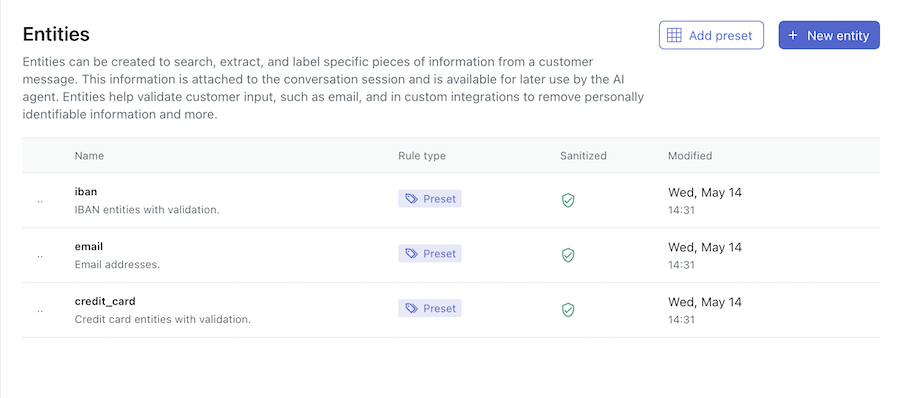Viewport: 899px width, 398px height.
Task: Click the tag icon on iban Preset badge
Action: [x=411, y=198]
